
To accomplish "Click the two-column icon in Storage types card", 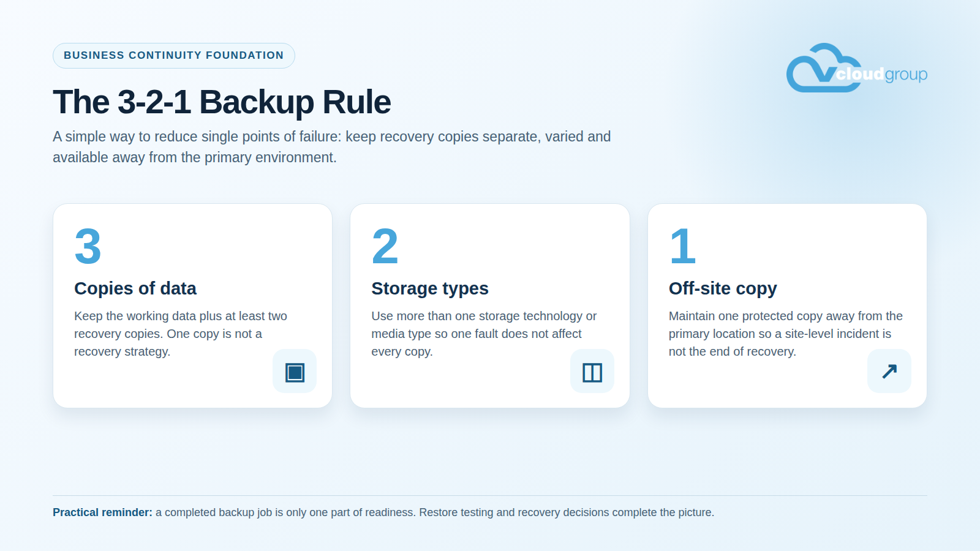I will click(592, 372).
